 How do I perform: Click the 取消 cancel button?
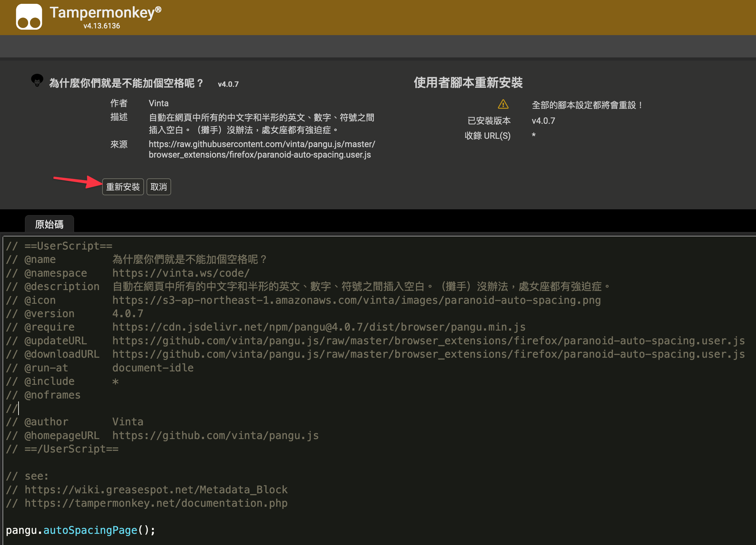pos(159,187)
